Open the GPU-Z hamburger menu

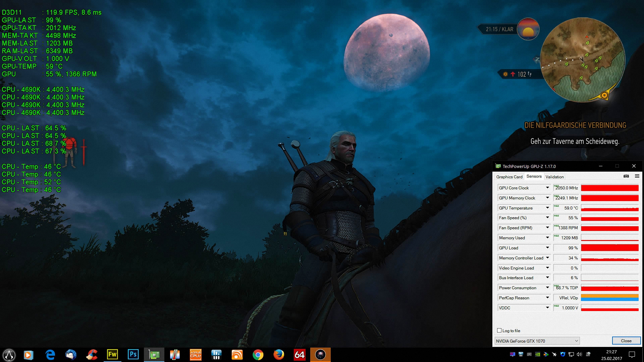click(x=637, y=176)
